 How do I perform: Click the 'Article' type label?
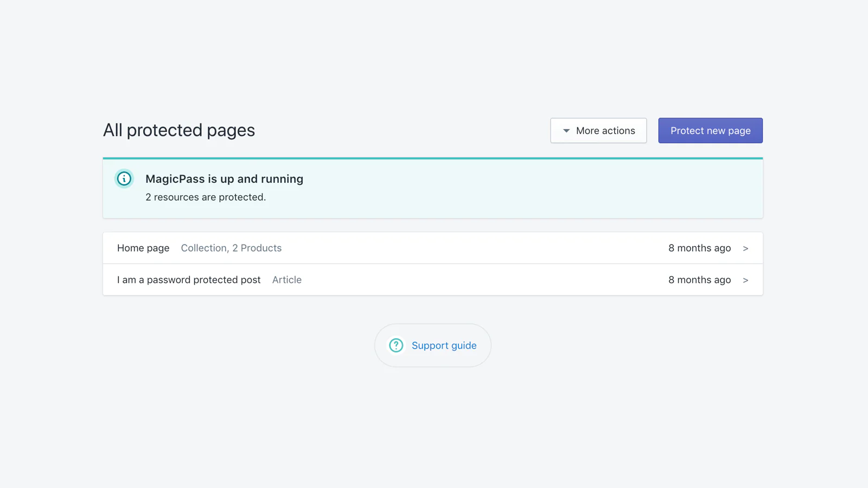tap(287, 280)
